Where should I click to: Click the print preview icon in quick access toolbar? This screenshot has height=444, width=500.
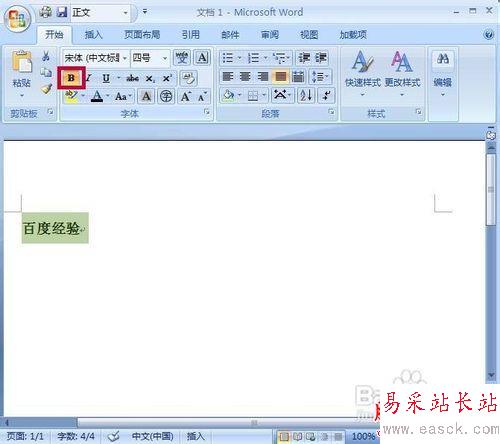coord(46,12)
